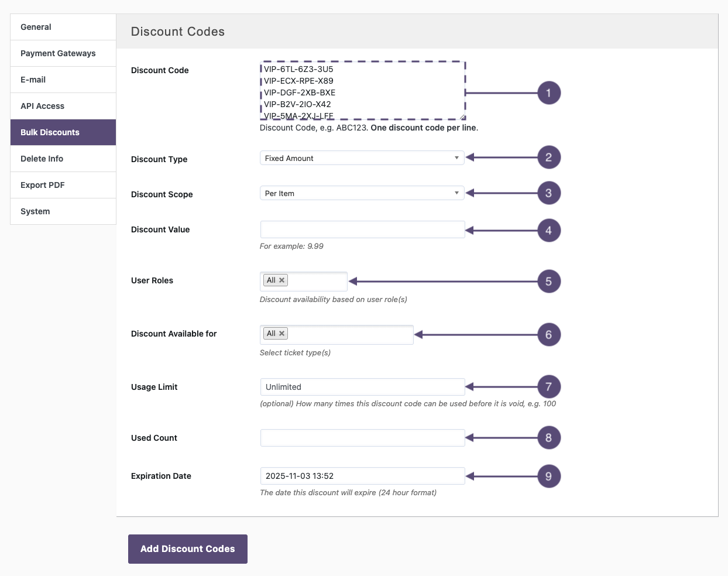Focus the Discount Value input field
The image size is (728, 576).
[x=362, y=229]
